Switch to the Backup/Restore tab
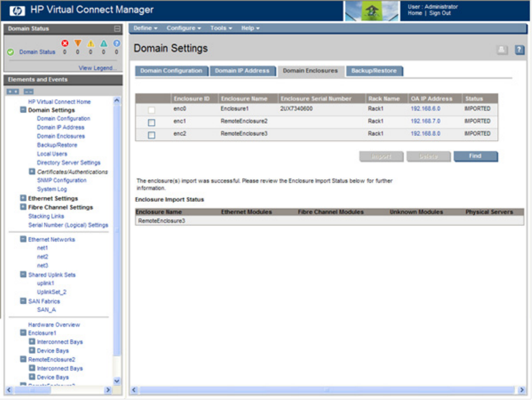The image size is (532, 400). (x=374, y=71)
